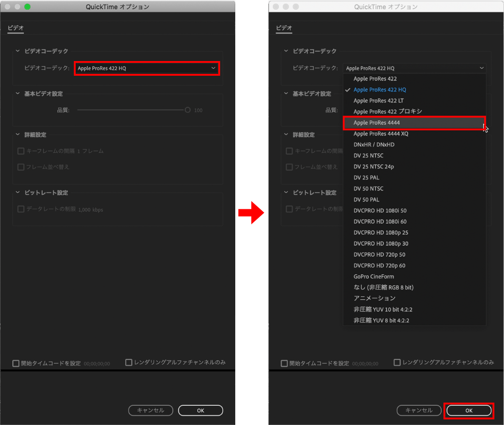The width and height of the screenshot is (504, 425).
Task: Enable データレートの制限 checkbox in left dialog
Action: (21, 209)
